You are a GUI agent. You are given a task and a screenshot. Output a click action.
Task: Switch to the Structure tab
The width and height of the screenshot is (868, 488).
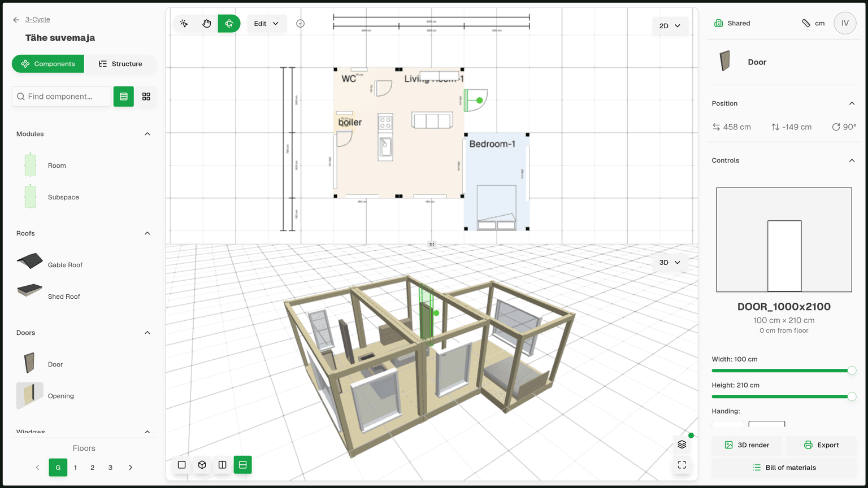point(120,64)
